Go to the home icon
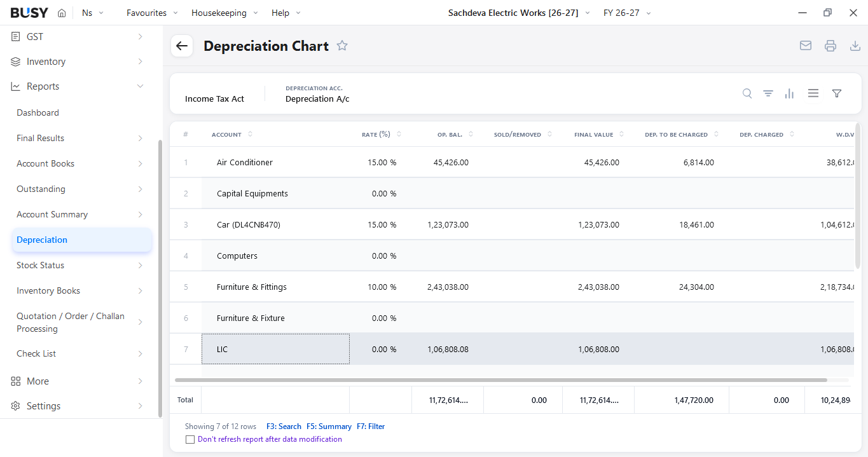This screenshot has height=457, width=868. (x=62, y=13)
